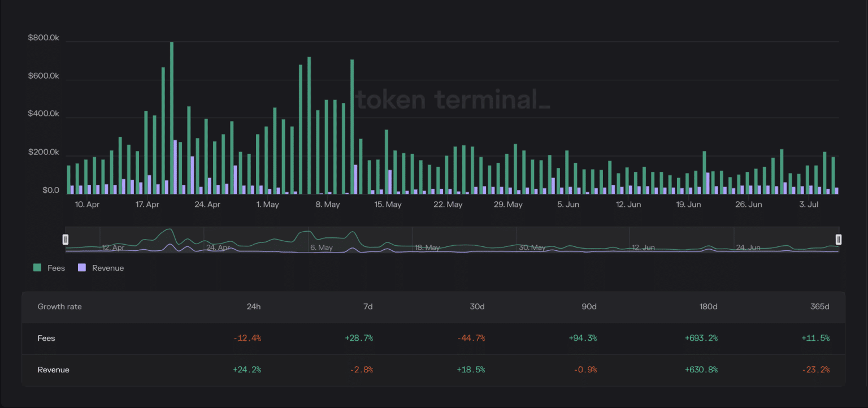Click the 19. Jun x-axis label

click(x=689, y=205)
